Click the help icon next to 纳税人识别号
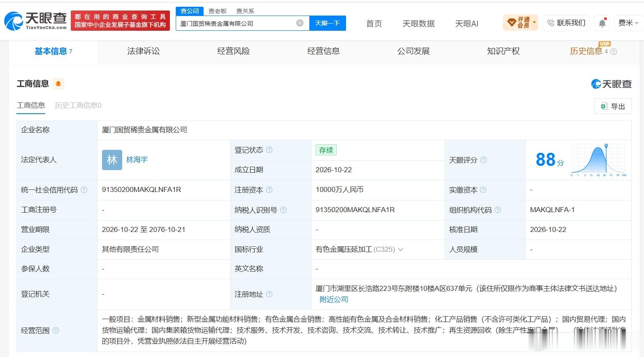Image resolution: width=644 pixels, height=357 pixels. point(283,210)
